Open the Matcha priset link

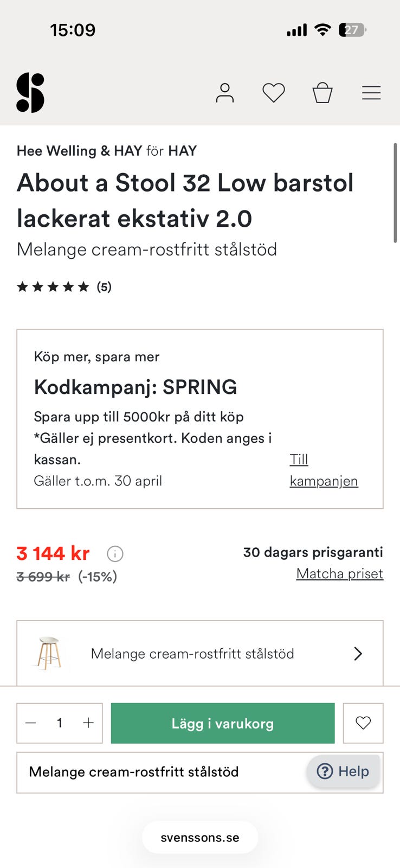(x=339, y=573)
